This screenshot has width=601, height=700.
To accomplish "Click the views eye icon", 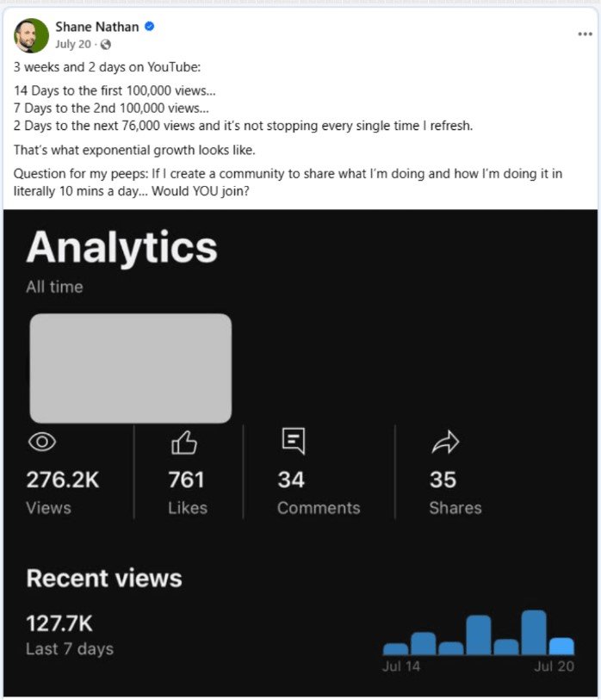I will point(43,442).
